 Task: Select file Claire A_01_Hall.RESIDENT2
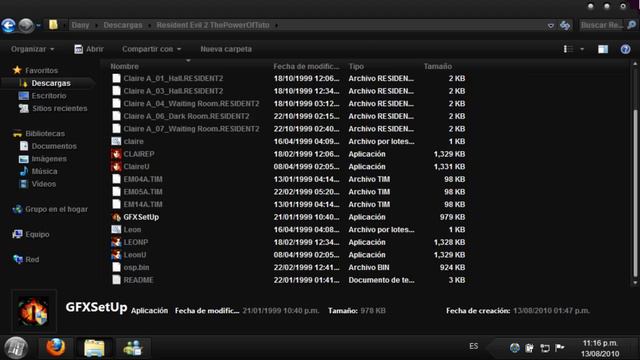coord(173,78)
